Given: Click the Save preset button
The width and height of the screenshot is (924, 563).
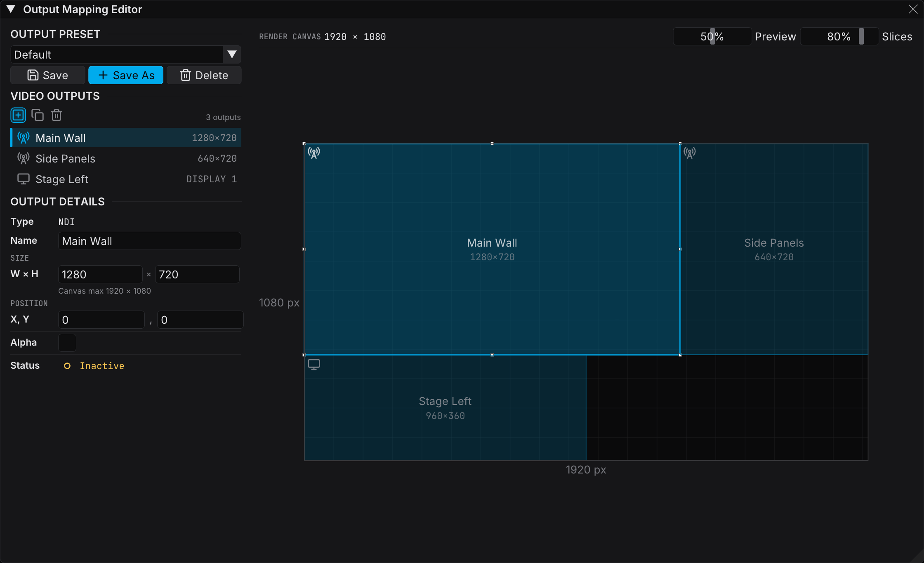Looking at the screenshot, I should [48, 75].
